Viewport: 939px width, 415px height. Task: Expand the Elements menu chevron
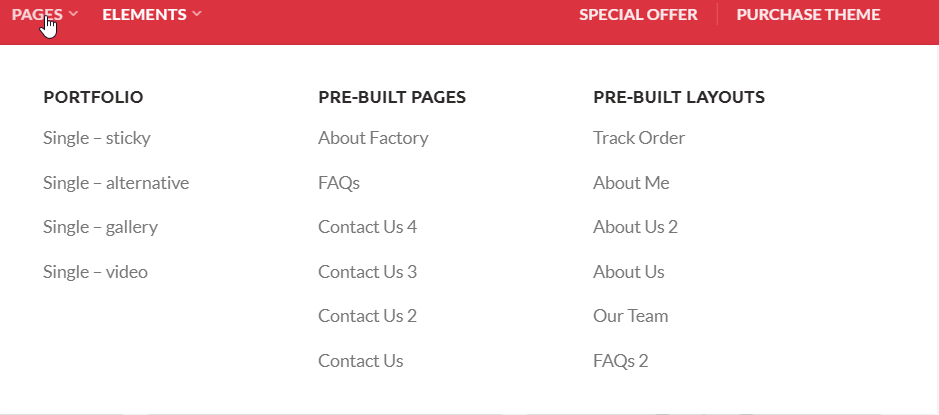click(x=197, y=14)
